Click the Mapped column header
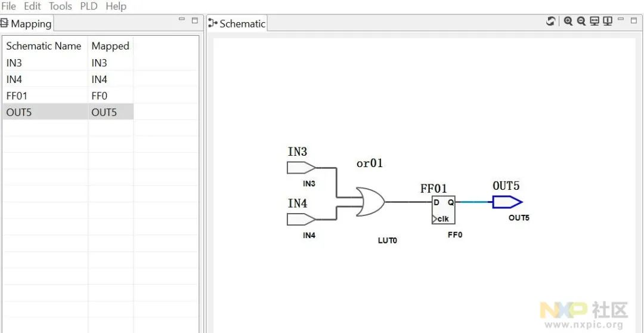644x333 pixels. 110,45
